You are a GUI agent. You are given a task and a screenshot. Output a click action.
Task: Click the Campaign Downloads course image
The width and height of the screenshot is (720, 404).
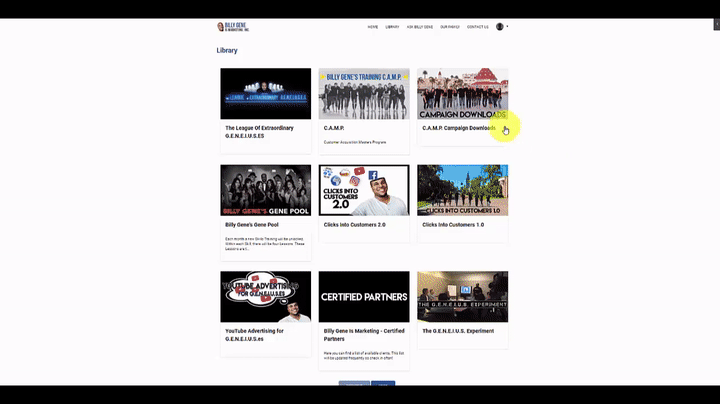[462, 94]
